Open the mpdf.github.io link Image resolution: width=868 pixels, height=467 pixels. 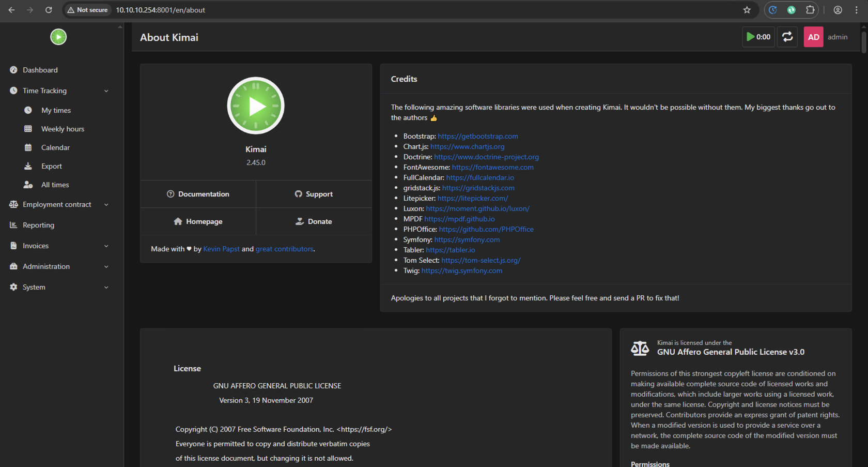(x=459, y=219)
